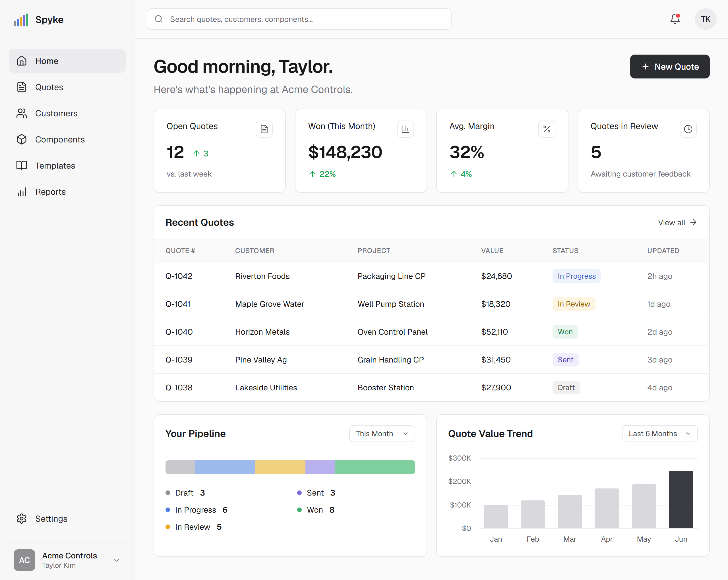Click the Apr bar in trend chart
The image size is (728, 580).
coord(607,508)
